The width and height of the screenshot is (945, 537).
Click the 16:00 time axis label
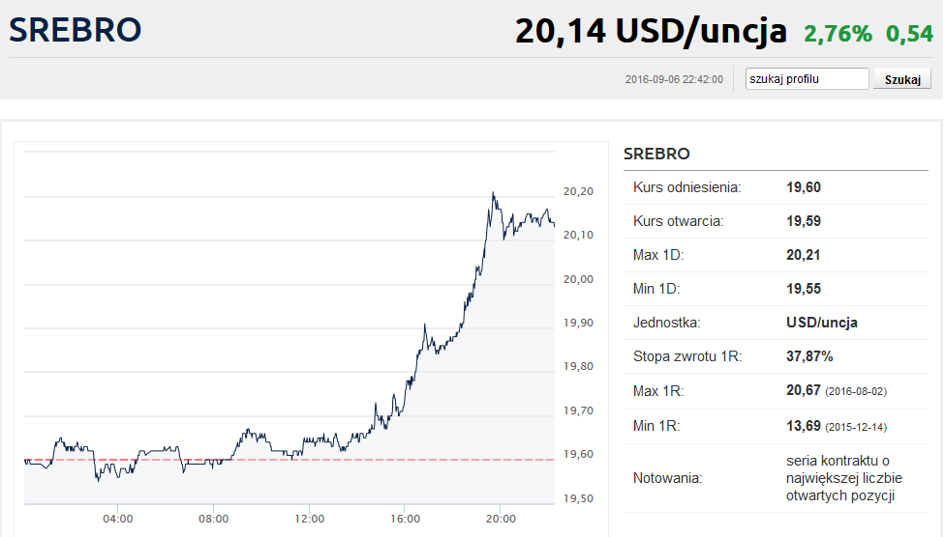pos(405,519)
